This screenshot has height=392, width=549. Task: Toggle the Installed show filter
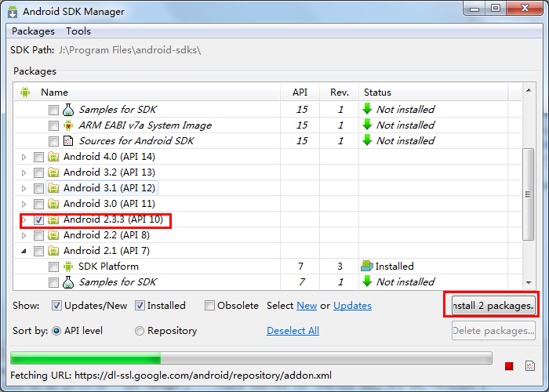tap(140, 306)
